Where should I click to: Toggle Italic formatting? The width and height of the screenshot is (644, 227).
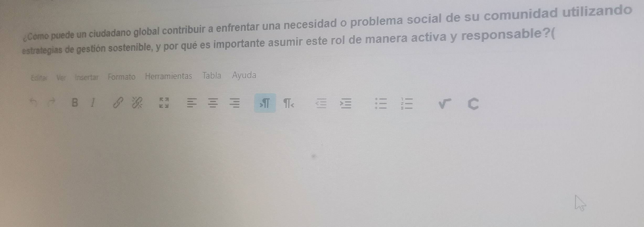[92, 103]
